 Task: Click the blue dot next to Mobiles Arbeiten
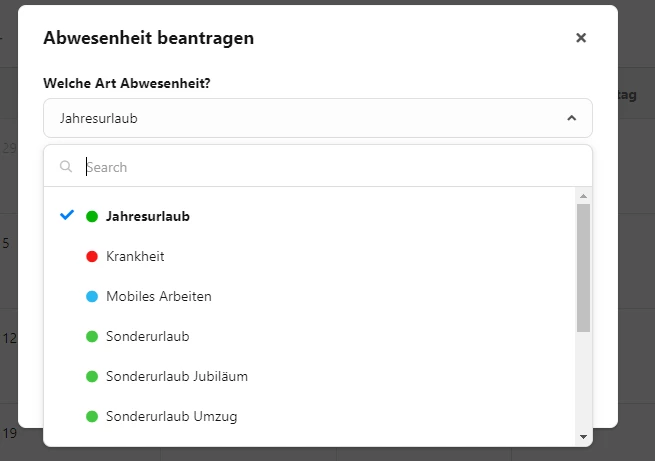click(92, 296)
